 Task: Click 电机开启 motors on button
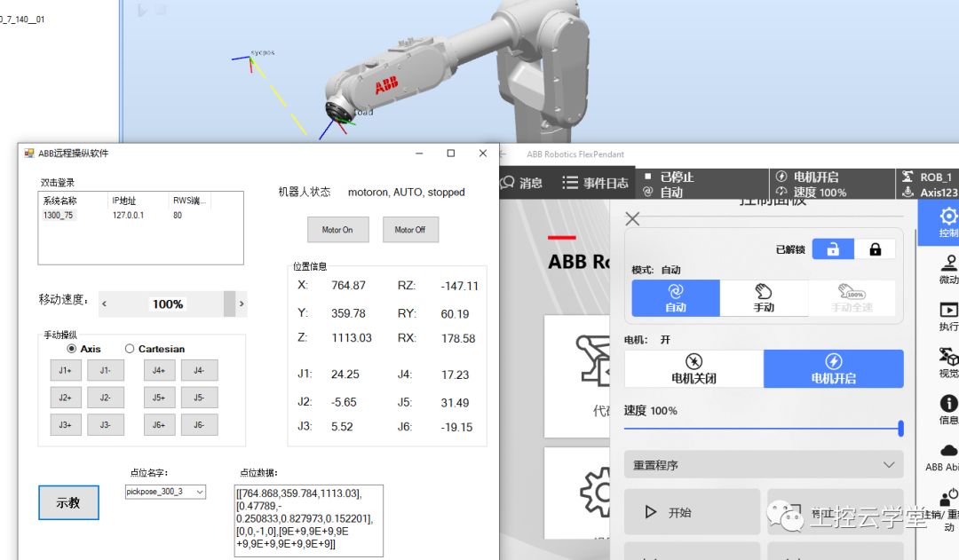point(834,368)
